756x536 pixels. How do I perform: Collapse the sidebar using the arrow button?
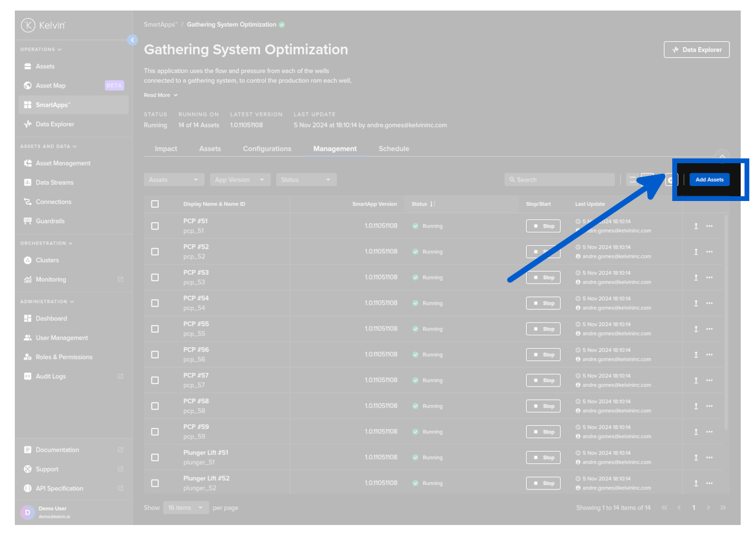[x=133, y=40]
